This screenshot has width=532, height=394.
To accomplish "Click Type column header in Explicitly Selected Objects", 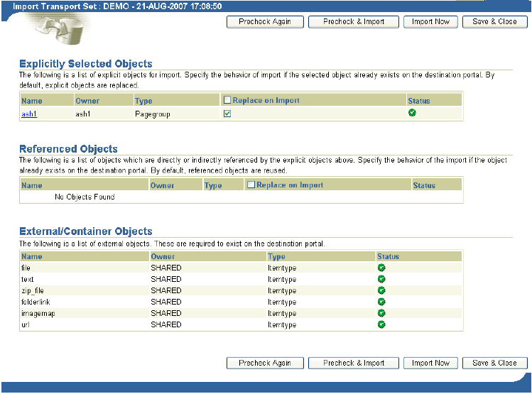I will 143,101.
